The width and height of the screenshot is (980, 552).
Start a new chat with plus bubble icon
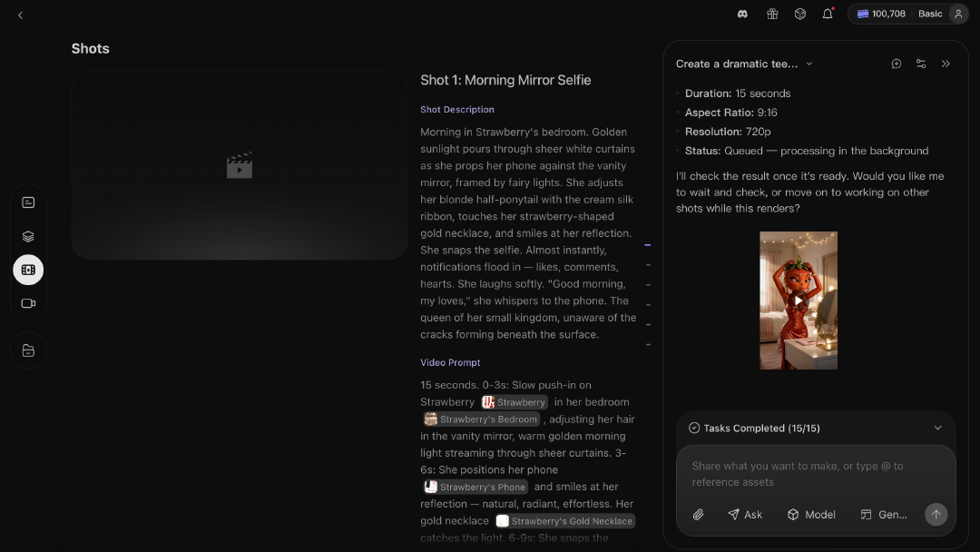[x=897, y=64]
